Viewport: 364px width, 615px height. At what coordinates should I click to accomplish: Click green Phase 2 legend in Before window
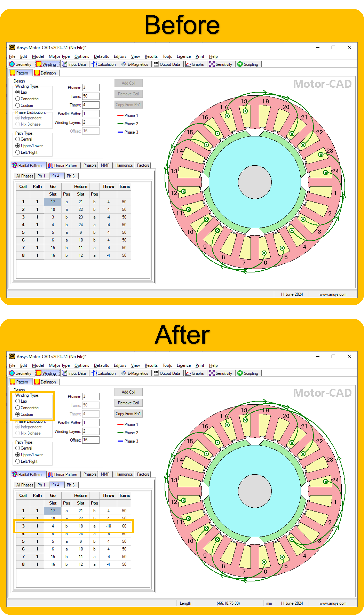[128, 124]
